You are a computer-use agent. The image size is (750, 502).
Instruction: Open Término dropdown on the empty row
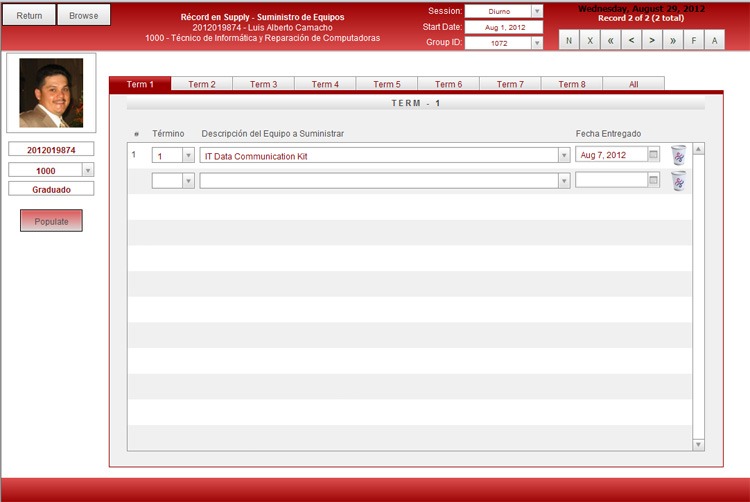[188, 181]
